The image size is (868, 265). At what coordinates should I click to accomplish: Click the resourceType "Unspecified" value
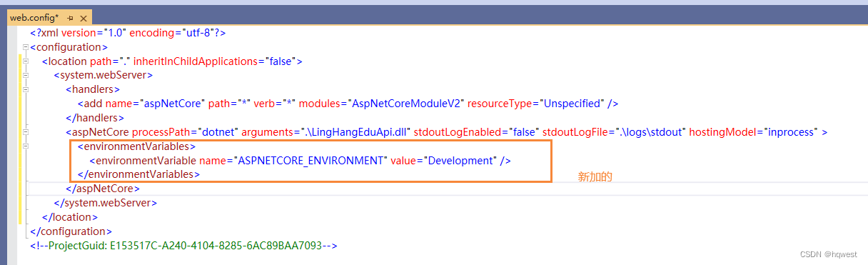tap(572, 104)
